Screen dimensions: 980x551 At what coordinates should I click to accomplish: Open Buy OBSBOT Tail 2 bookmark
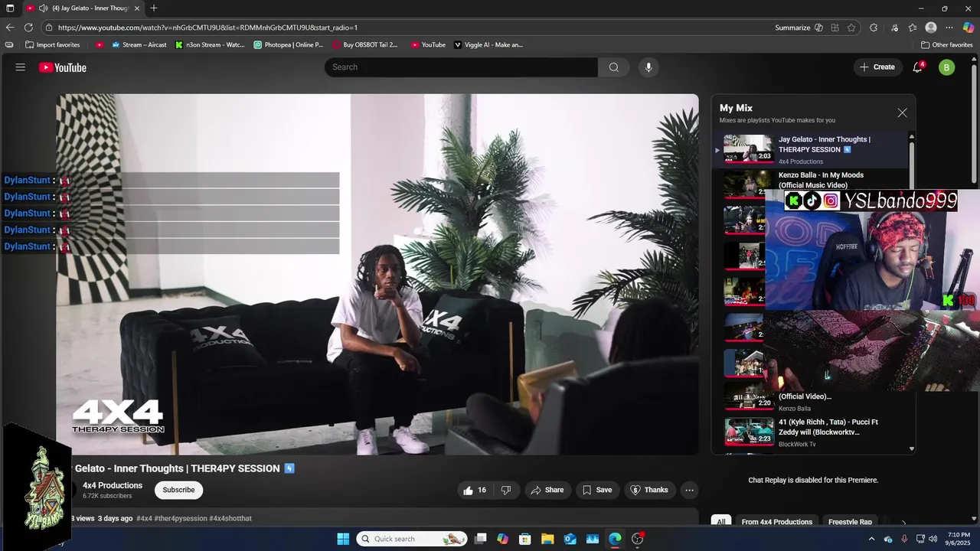click(x=365, y=44)
